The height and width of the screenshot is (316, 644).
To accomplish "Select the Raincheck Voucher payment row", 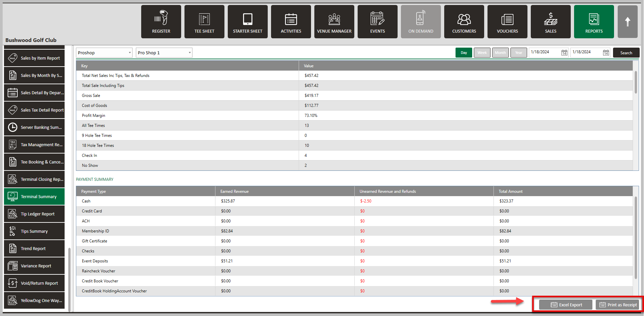I will pos(354,271).
